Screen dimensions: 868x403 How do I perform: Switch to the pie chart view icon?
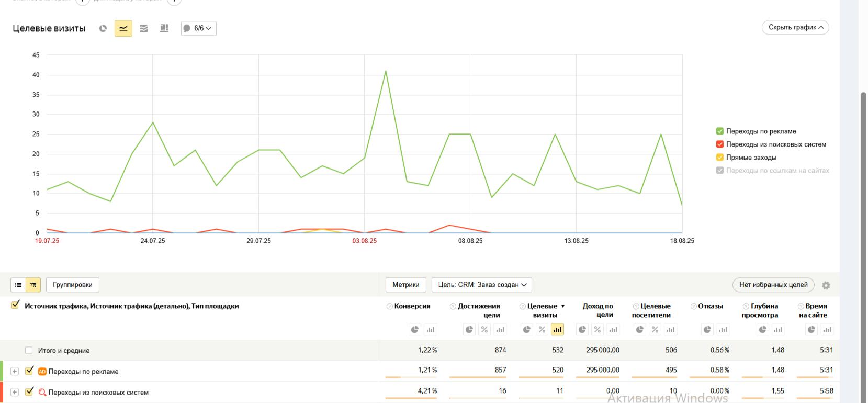pyautogui.click(x=103, y=28)
